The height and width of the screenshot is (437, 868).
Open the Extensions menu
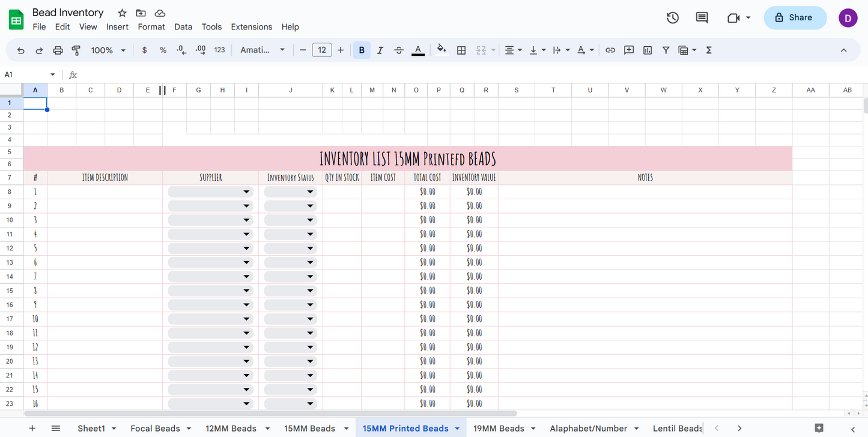(252, 27)
